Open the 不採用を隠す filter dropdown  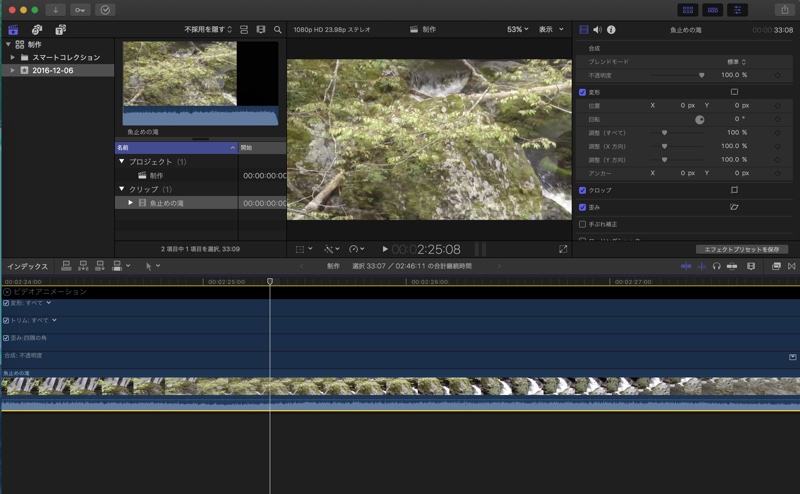coord(208,30)
